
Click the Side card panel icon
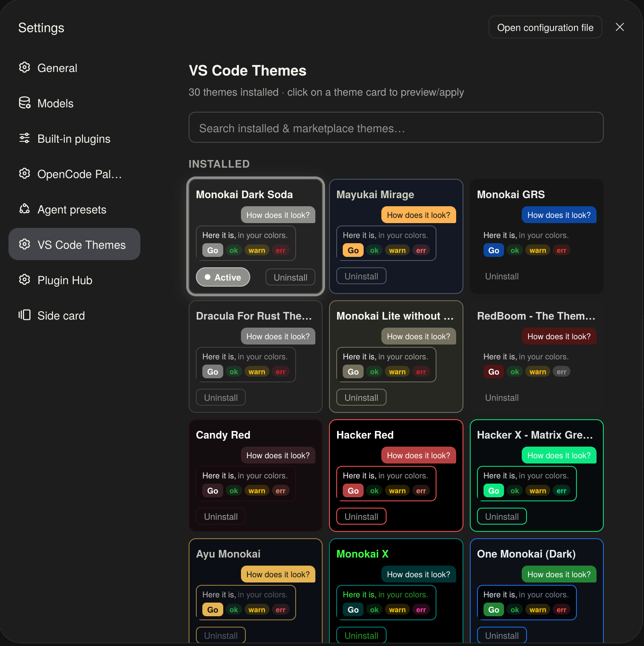pos(25,315)
